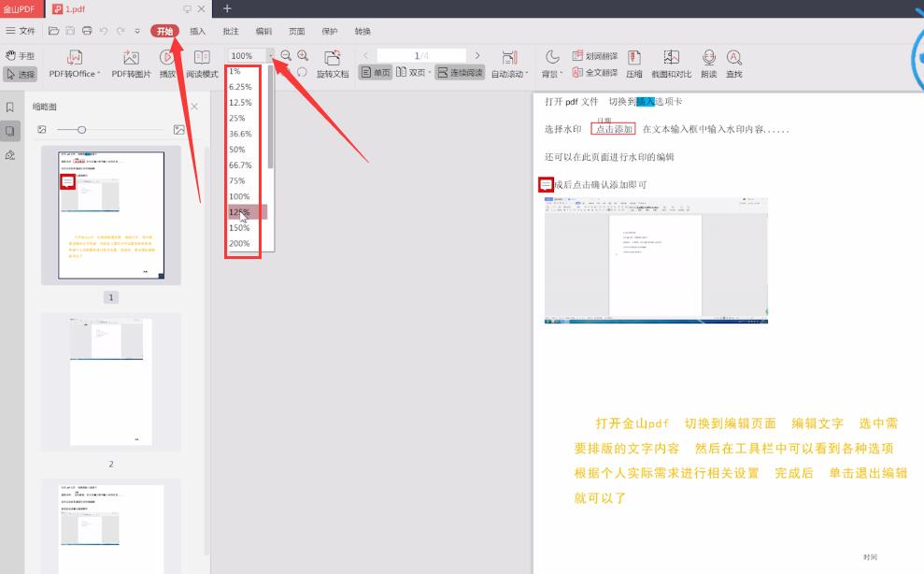Expand the zoom percentage dropdown arrow
The width and height of the screenshot is (924, 574).
point(271,55)
